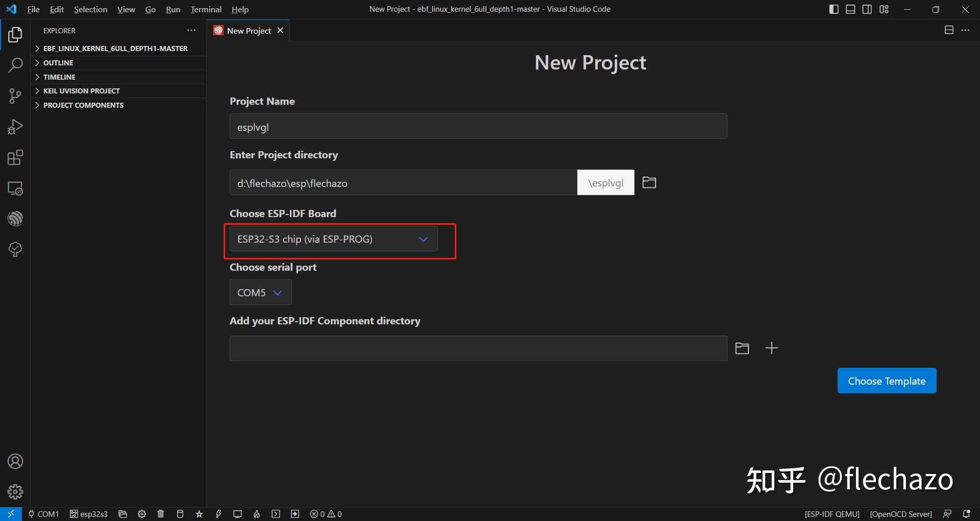980x521 pixels.
Task: Toggle secondary side bar visibility
Action: pyautogui.click(x=867, y=9)
